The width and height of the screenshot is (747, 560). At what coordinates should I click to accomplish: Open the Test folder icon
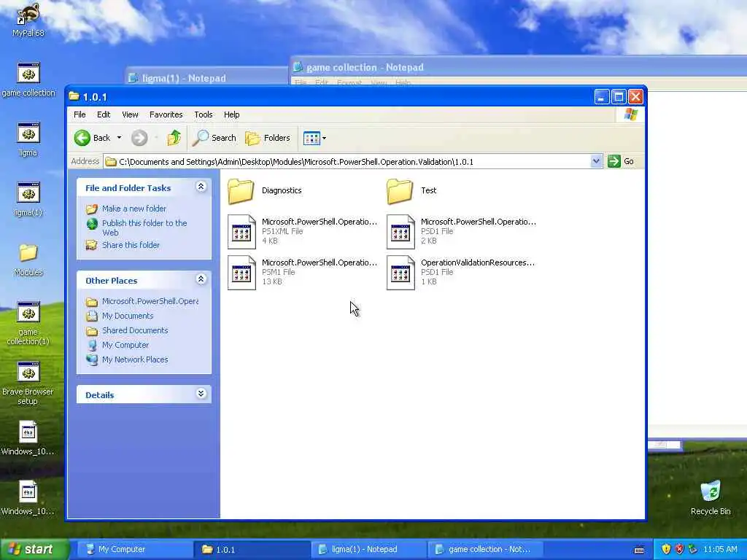click(x=400, y=191)
